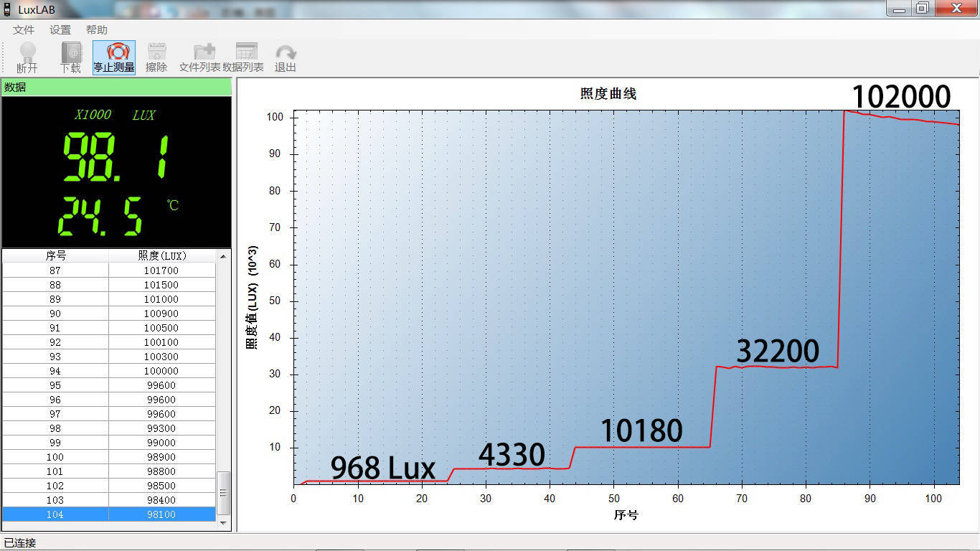Image resolution: width=980 pixels, height=551 pixels.
Task: Click the 照度曲线 chart title
Action: pyautogui.click(x=608, y=94)
